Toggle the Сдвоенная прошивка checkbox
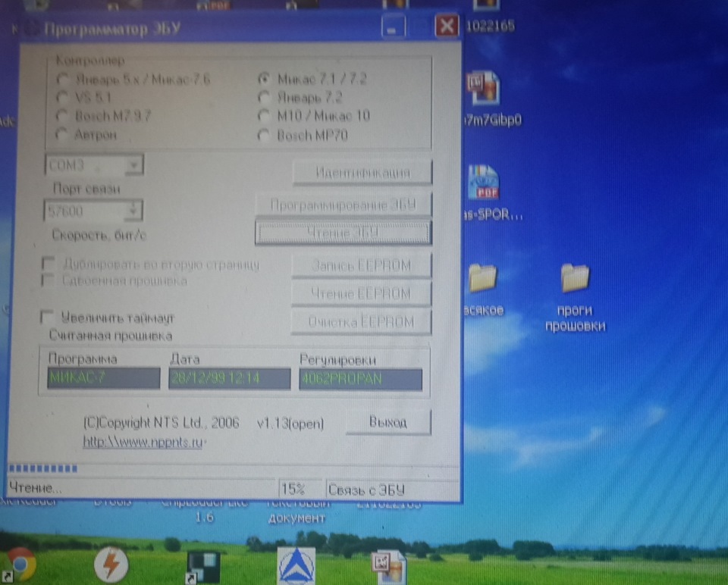 pos(47,280)
